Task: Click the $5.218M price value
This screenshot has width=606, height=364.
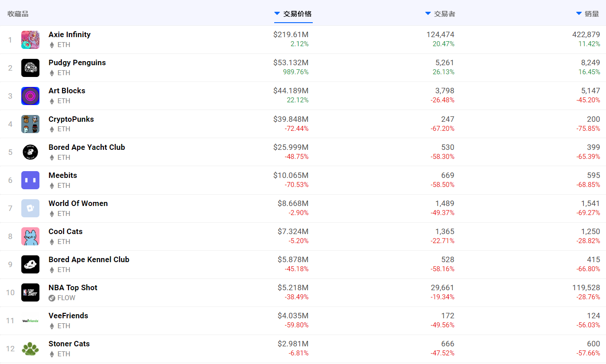Action: [x=293, y=287]
